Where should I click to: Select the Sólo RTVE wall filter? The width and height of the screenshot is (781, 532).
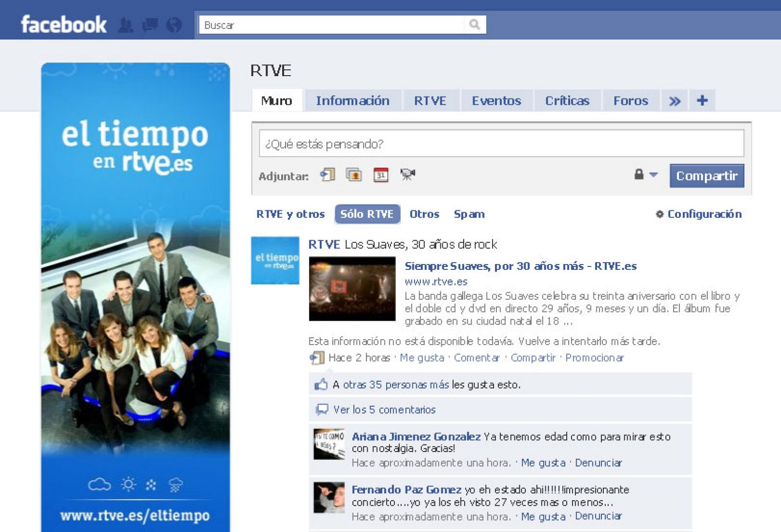tap(367, 214)
